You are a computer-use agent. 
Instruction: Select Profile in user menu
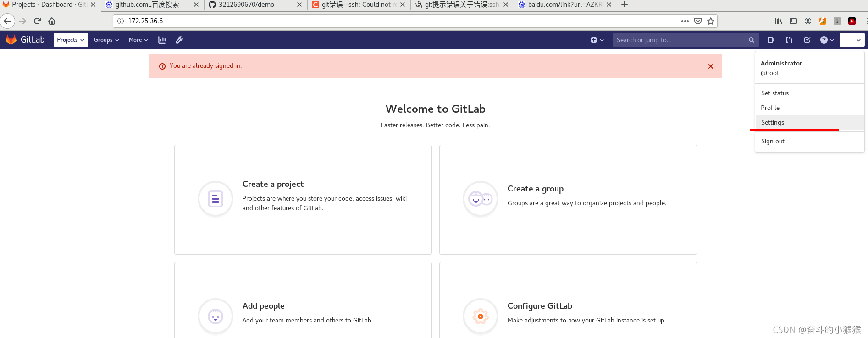pyautogui.click(x=809, y=108)
